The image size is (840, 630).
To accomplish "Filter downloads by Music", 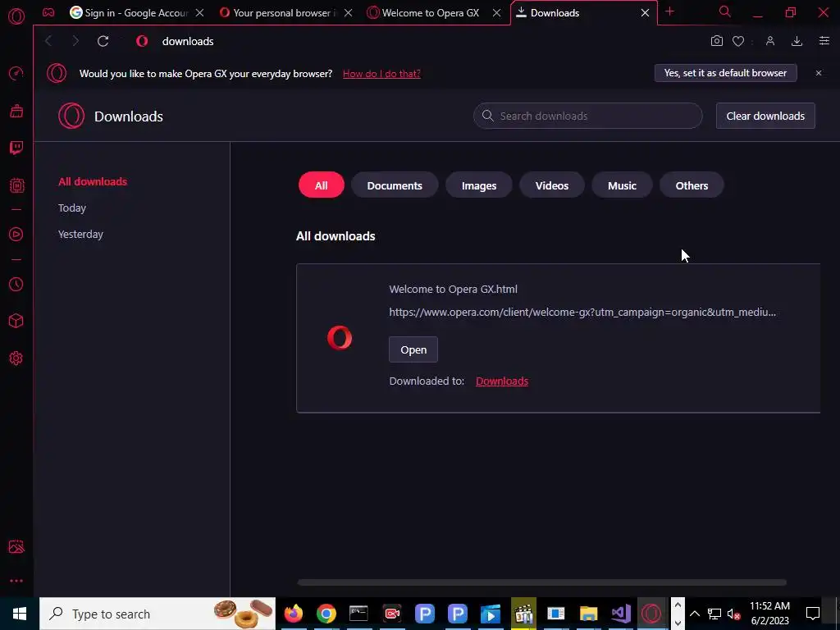I will pos(622,185).
